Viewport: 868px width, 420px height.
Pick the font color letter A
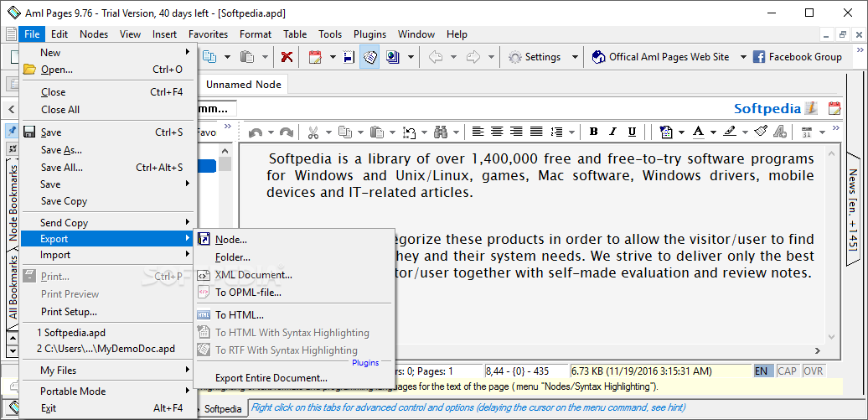(x=699, y=132)
